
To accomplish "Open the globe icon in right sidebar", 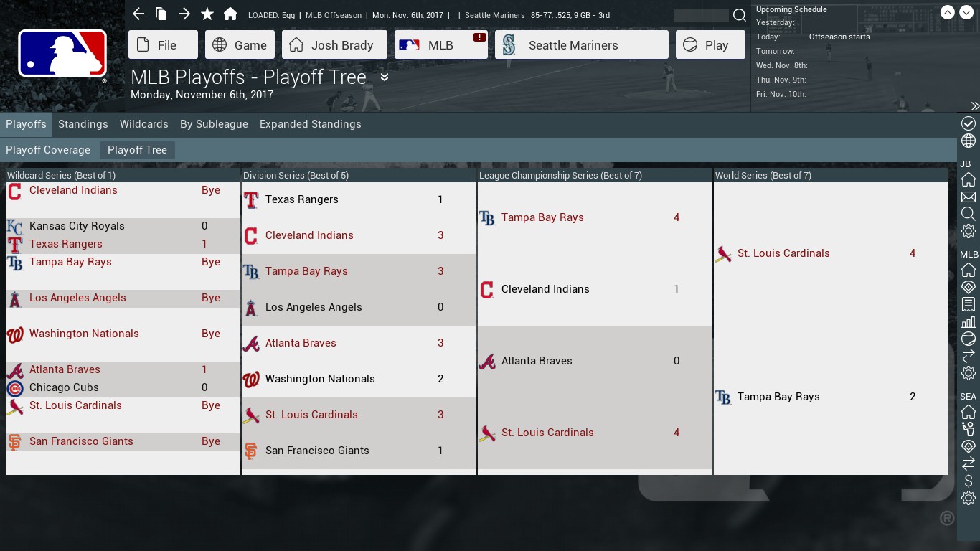I will click(x=969, y=141).
